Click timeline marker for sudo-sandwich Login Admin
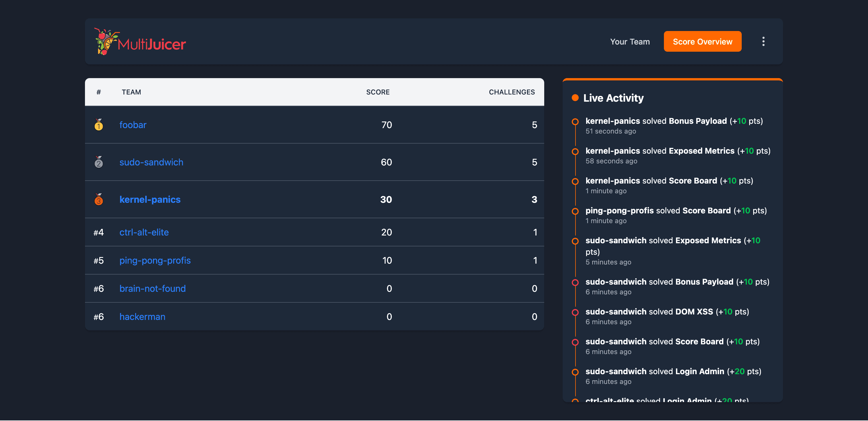This screenshot has height=421, width=868. pos(575,372)
